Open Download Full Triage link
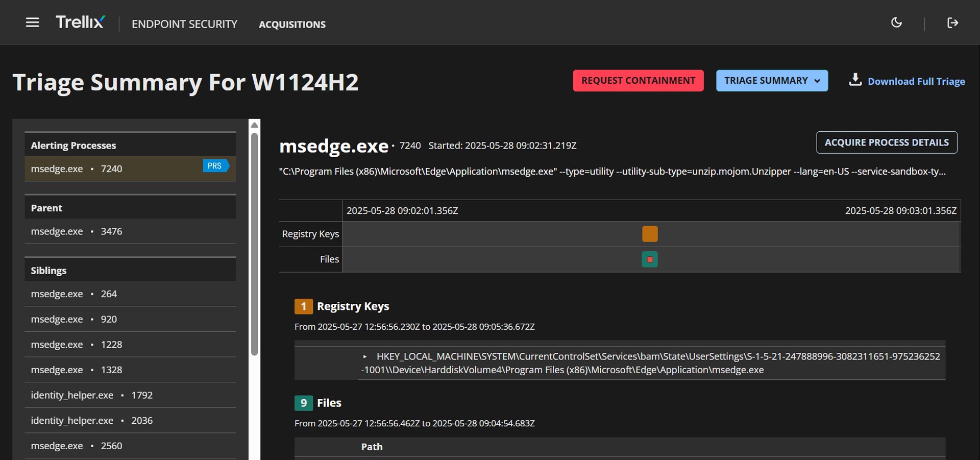980x460 pixels. [916, 81]
